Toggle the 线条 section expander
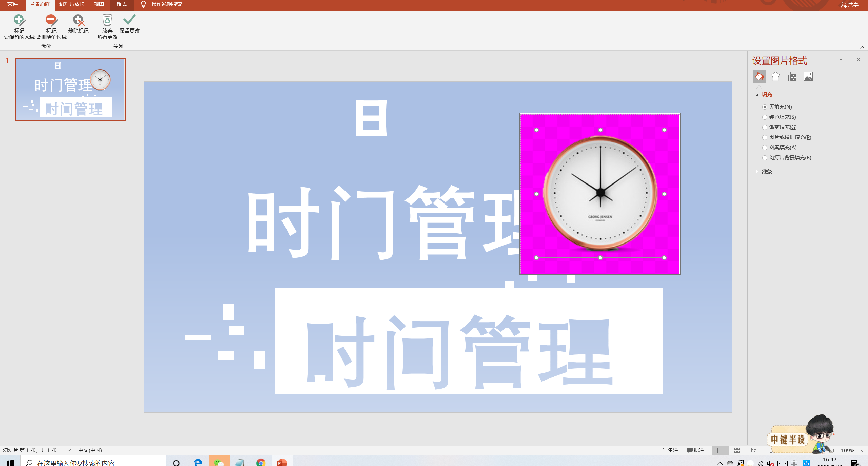The height and width of the screenshot is (466, 868). [757, 171]
